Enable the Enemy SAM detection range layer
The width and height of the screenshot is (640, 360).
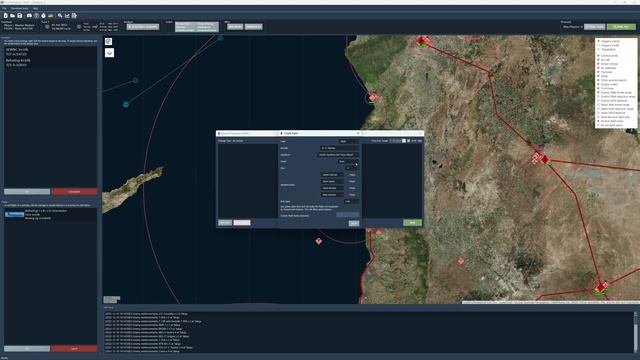[x=598, y=96]
